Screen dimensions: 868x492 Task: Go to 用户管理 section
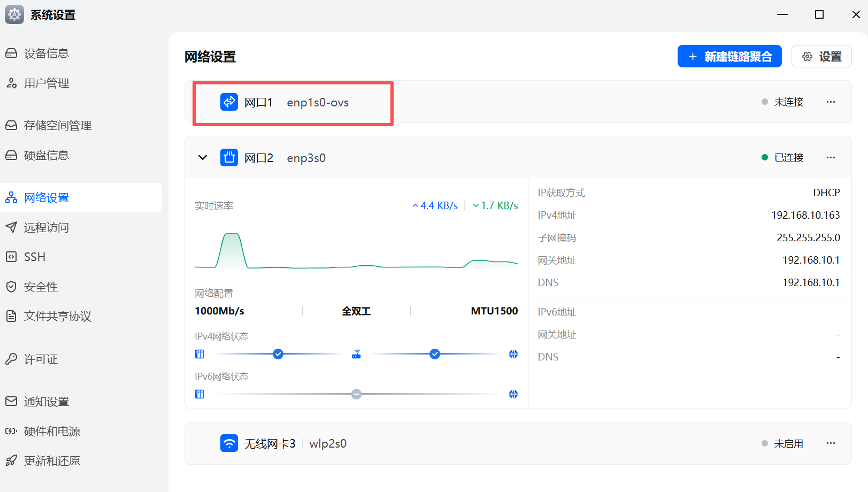(81, 83)
